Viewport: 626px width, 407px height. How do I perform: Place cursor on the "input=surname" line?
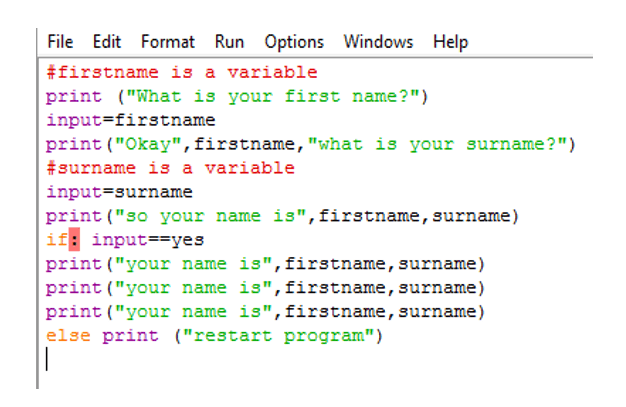119,192
